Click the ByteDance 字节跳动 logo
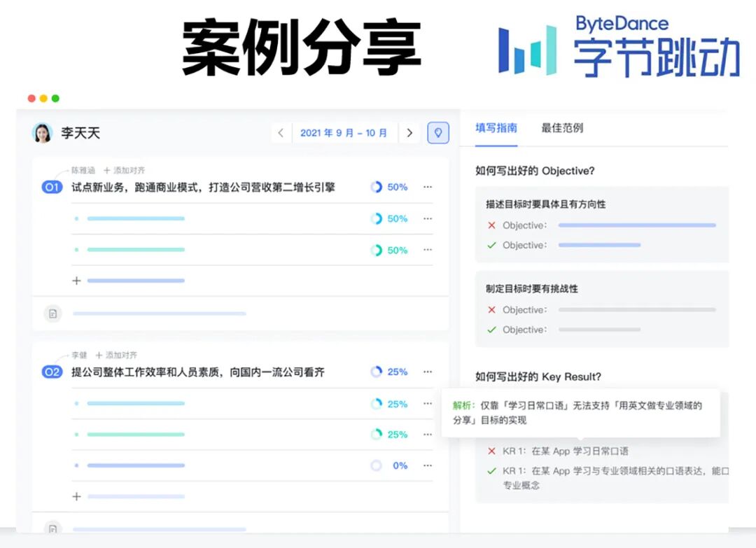756x548 pixels. click(619, 46)
